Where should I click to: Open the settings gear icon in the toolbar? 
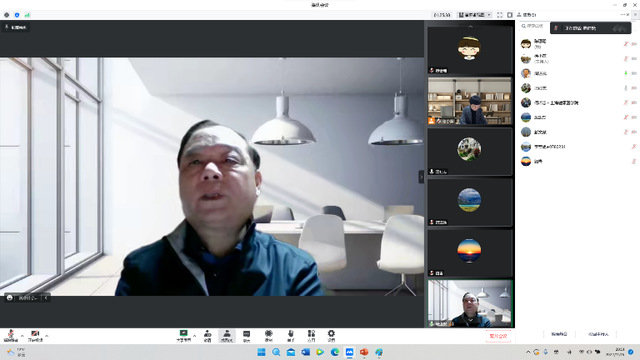tap(331, 336)
